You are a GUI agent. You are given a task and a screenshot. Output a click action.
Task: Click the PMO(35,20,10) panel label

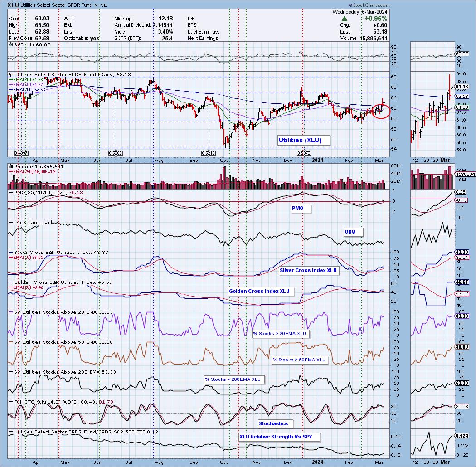45,193
